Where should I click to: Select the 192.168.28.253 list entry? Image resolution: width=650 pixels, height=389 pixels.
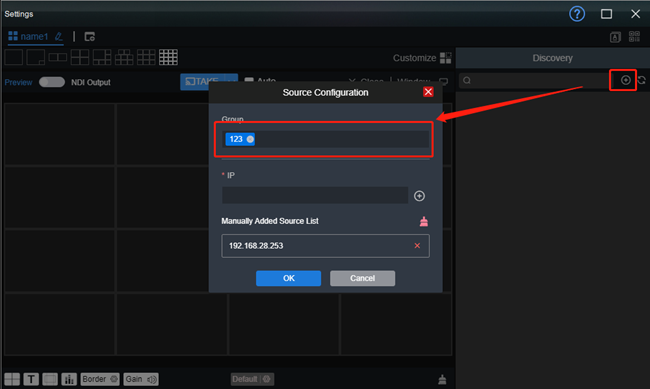tap(325, 246)
